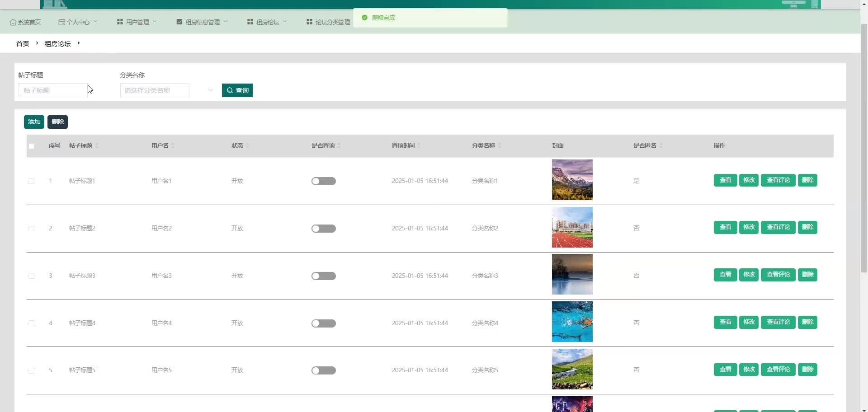Click the sort arrows on 帖子标题 column
The image size is (868, 412).
click(x=97, y=145)
